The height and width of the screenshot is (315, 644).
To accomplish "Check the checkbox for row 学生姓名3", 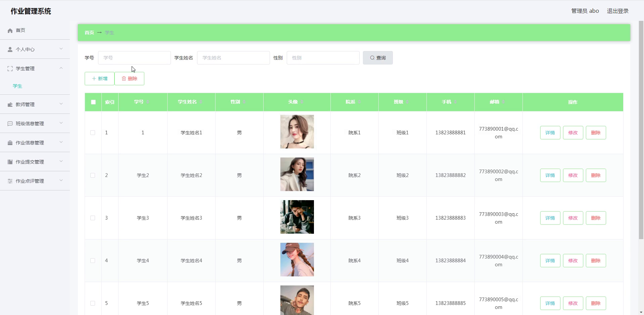I will (x=93, y=218).
